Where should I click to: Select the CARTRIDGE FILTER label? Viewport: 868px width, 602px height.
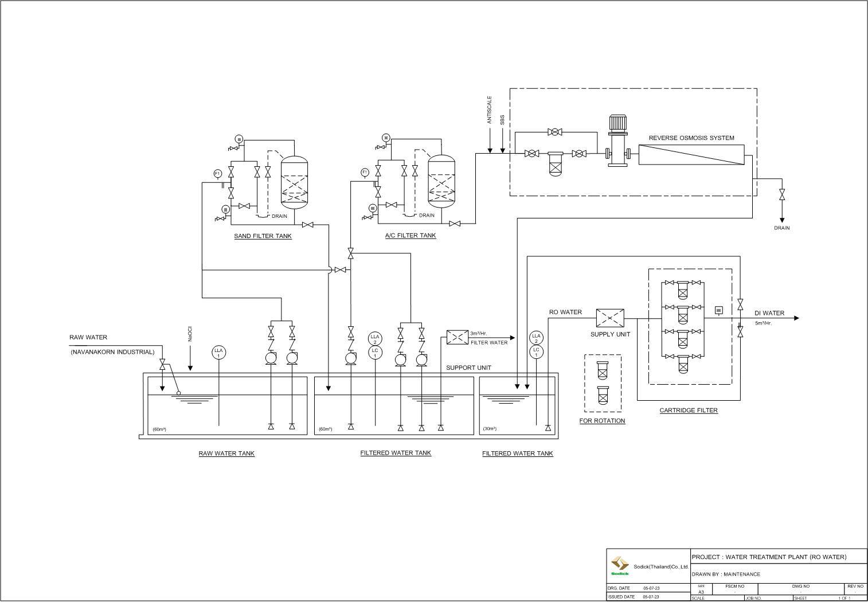click(x=689, y=411)
